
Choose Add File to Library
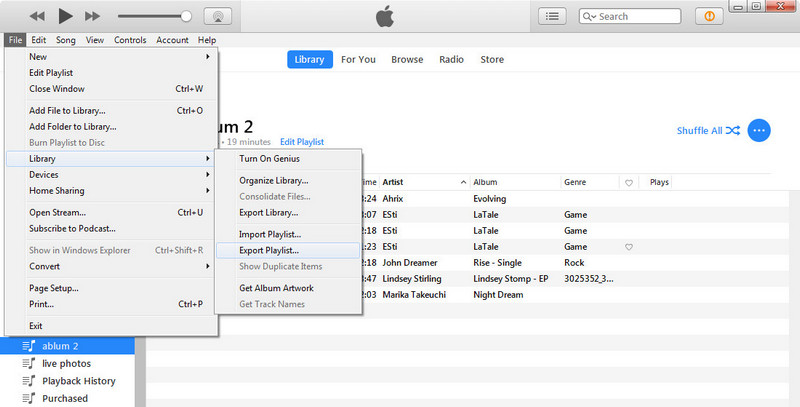click(111, 111)
